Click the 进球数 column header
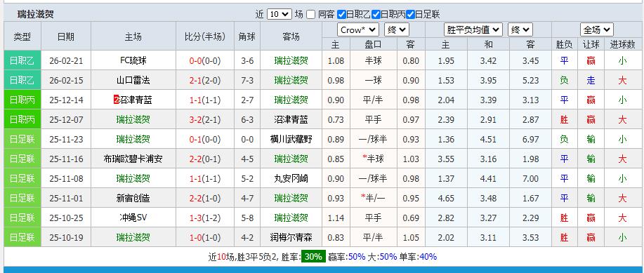The image size is (644, 273). (622, 44)
